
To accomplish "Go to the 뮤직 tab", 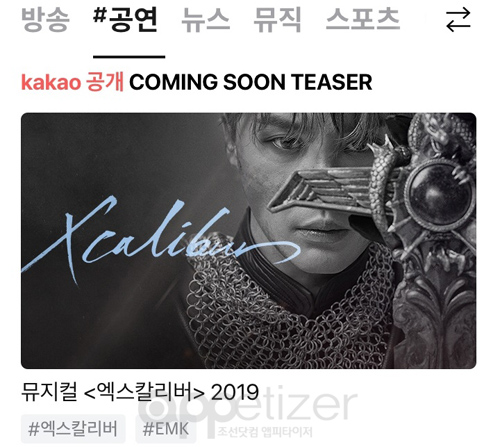I will point(277,20).
